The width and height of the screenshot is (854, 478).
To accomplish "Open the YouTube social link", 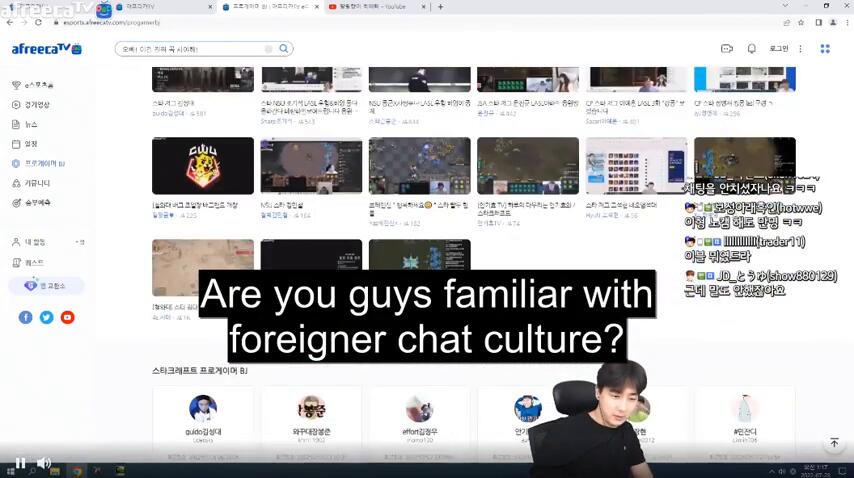I will tap(67, 317).
